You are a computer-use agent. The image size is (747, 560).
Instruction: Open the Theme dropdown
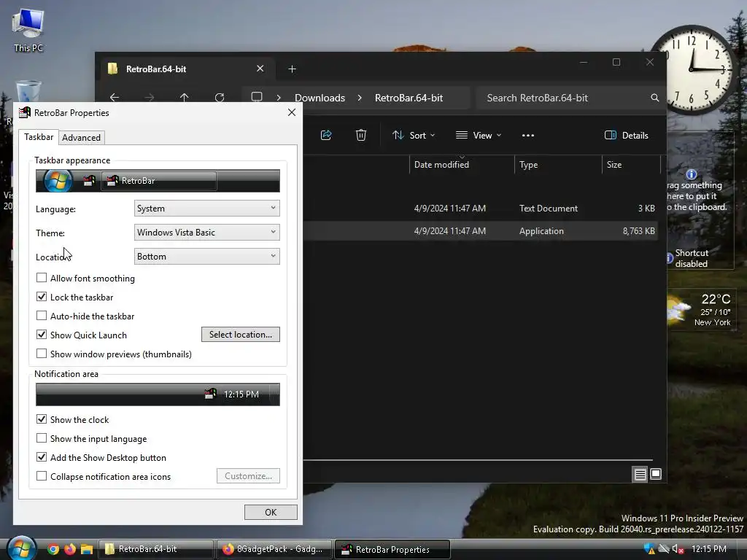pos(206,233)
